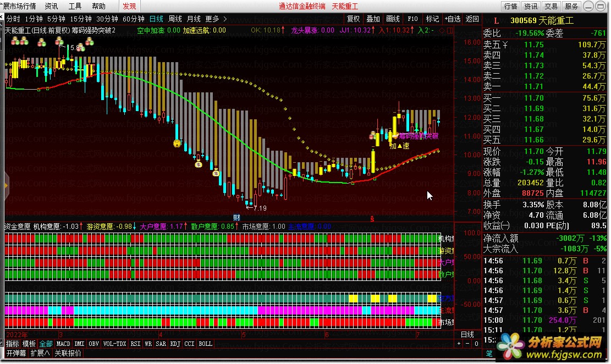Open the 复权 adjustment options
This screenshot has height=364, width=611.
[x=354, y=19]
